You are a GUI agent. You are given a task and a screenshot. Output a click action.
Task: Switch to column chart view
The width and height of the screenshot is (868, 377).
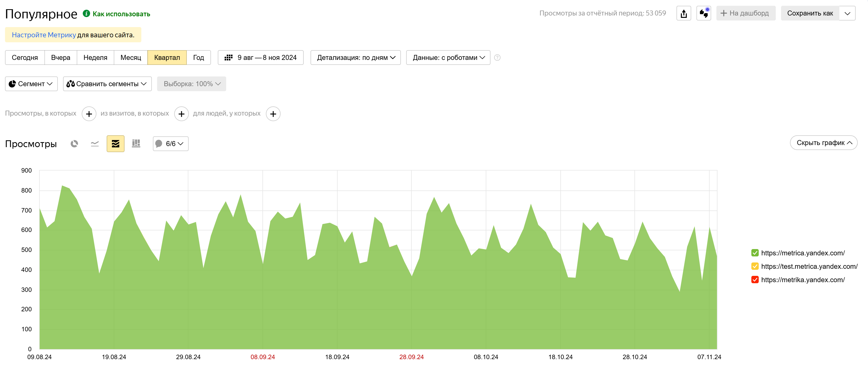click(136, 144)
